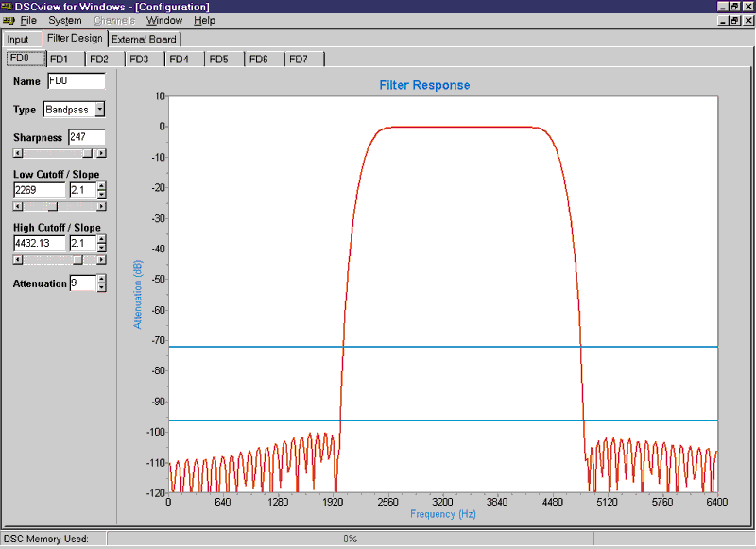756x549 pixels.
Task: Open the System menu
Action: 64,20
